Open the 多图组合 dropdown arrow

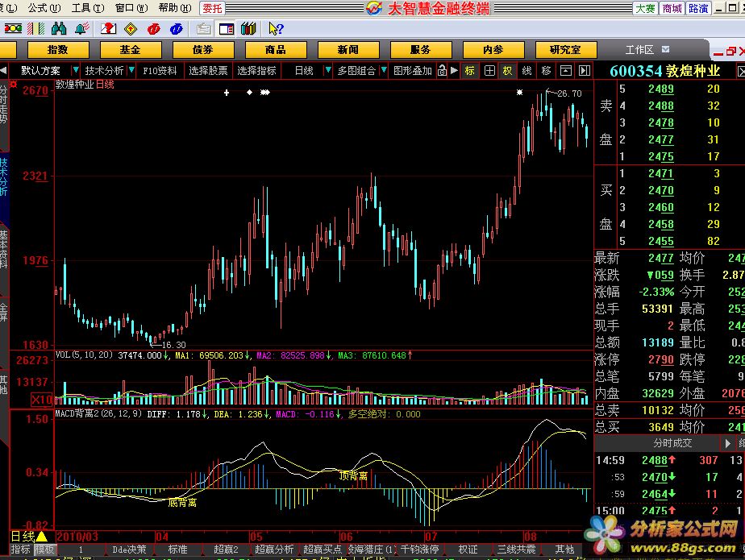point(384,71)
